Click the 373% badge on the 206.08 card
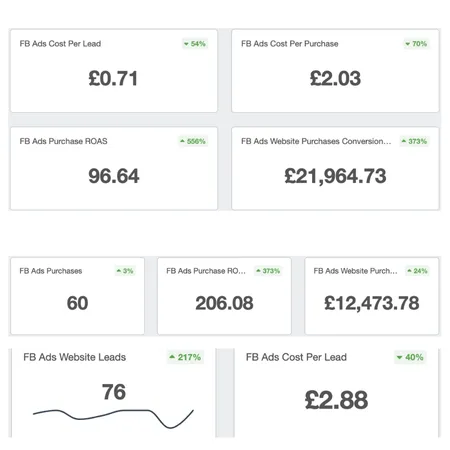This screenshot has width=450, height=450. tap(268, 271)
